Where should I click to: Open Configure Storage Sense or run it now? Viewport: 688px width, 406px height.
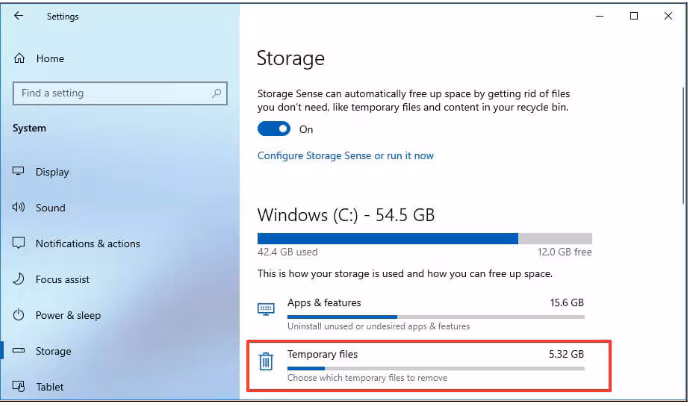click(x=345, y=156)
